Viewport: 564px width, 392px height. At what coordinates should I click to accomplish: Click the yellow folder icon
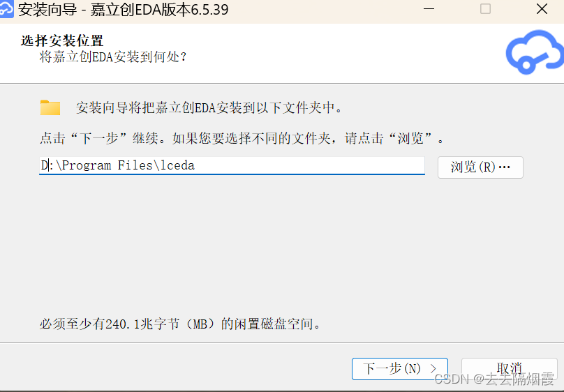pos(50,107)
